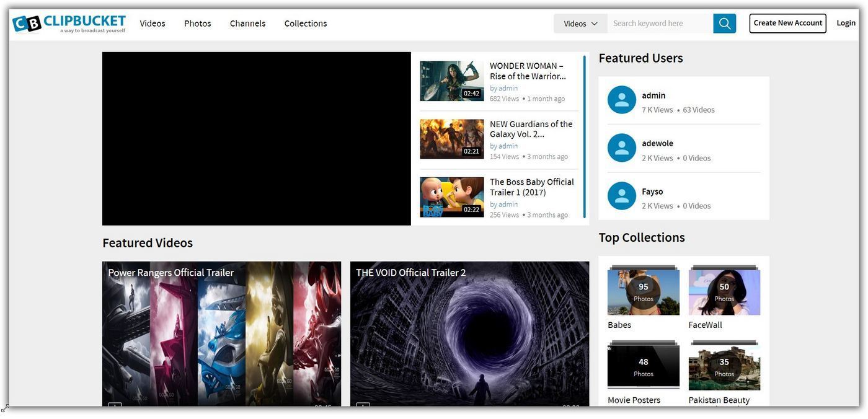Click Create New Account button
868x419 pixels.
[x=788, y=23]
